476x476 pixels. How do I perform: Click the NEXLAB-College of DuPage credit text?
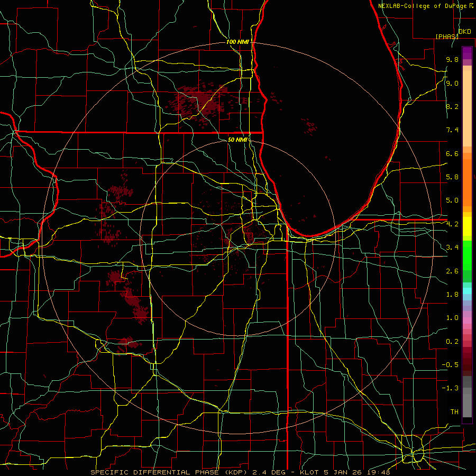(423, 6)
